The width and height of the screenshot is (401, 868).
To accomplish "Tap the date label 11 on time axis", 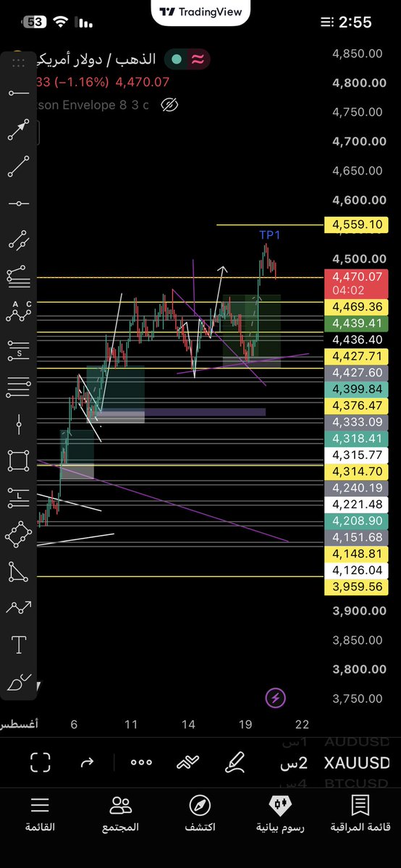I will pos(131,725).
